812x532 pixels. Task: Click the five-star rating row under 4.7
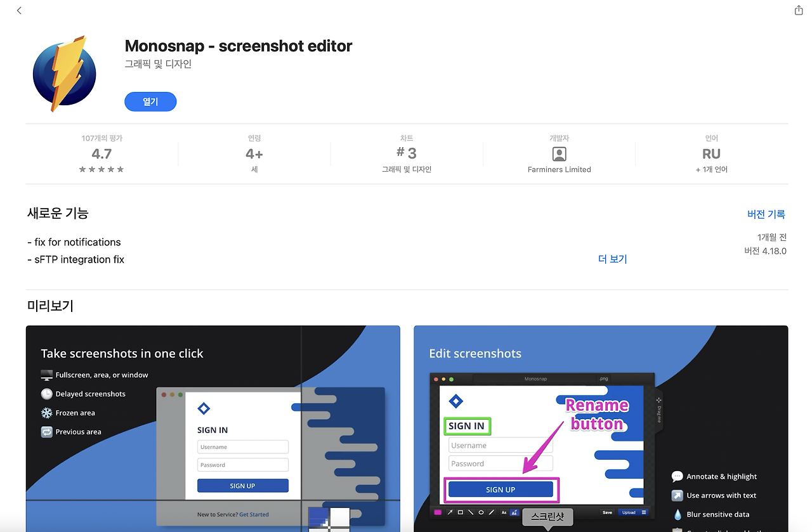101,169
